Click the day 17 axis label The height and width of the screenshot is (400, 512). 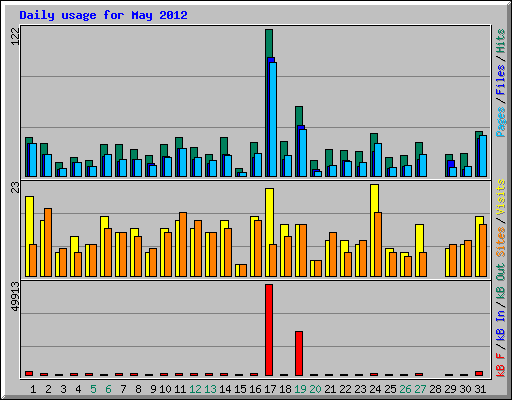coord(270,389)
